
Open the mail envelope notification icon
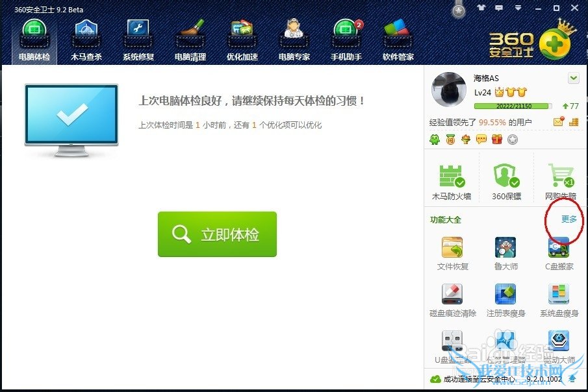(558, 121)
